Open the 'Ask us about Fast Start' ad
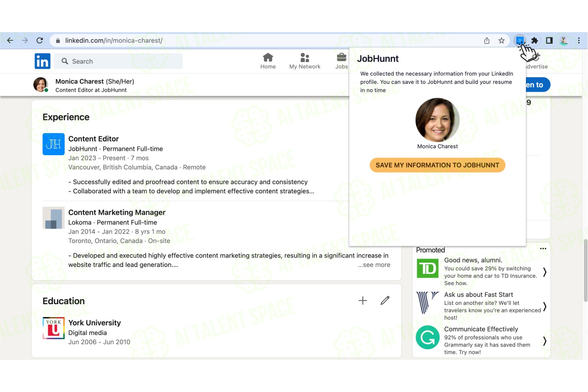Viewport: 588px width, 392px height. click(x=479, y=294)
